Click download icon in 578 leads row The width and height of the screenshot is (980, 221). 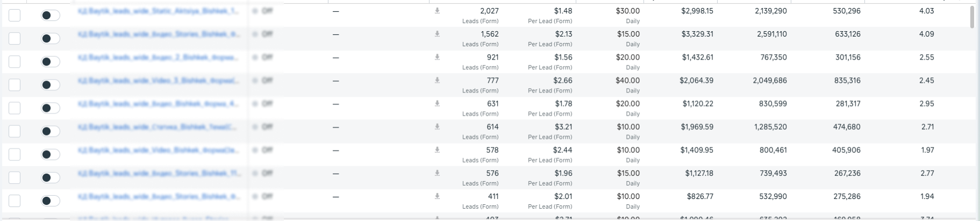pyautogui.click(x=437, y=149)
